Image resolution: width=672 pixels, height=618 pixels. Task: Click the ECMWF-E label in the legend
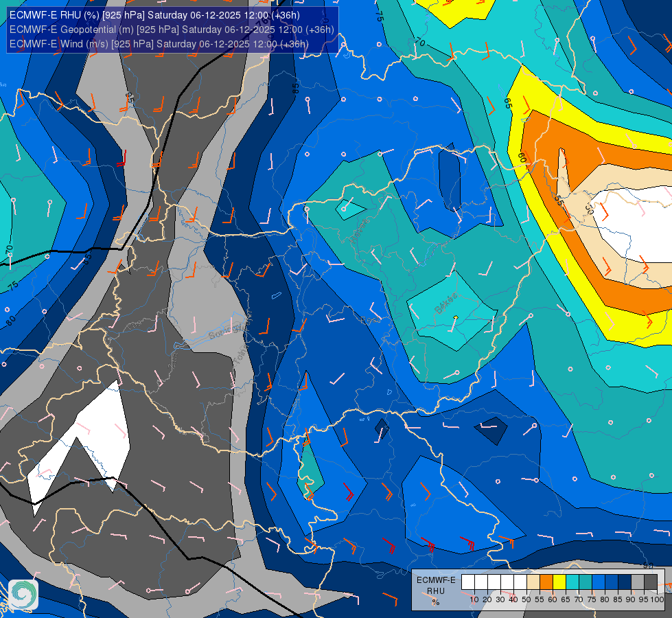[436, 580]
